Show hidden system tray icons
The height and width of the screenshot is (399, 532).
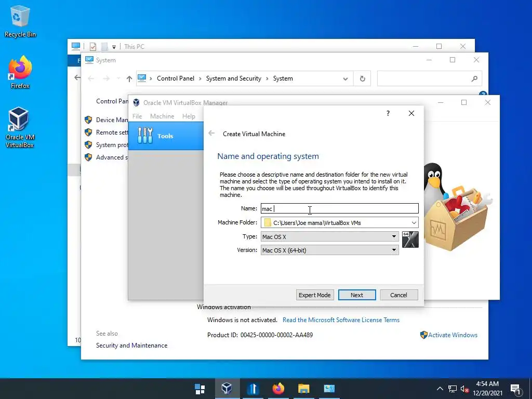tap(440, 389)
